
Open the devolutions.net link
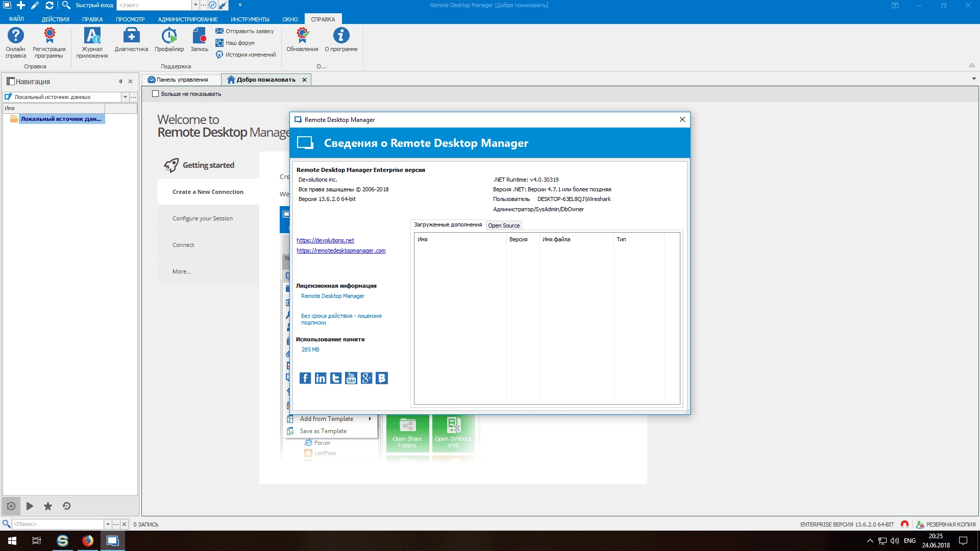coord(325,240)
